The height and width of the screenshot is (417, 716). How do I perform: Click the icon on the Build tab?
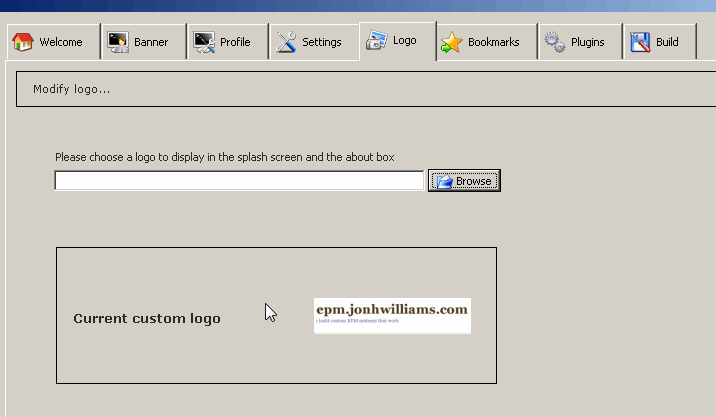coord(640,43)
